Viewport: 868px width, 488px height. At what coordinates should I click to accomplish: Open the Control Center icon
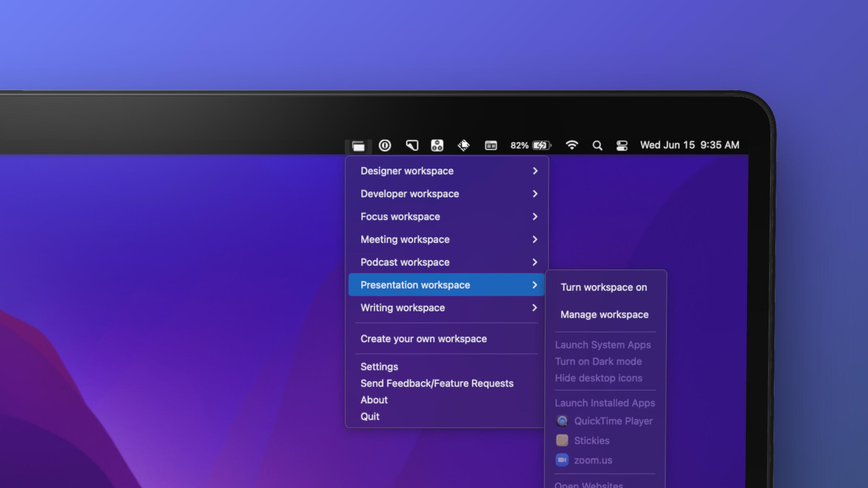coord(622,146)
